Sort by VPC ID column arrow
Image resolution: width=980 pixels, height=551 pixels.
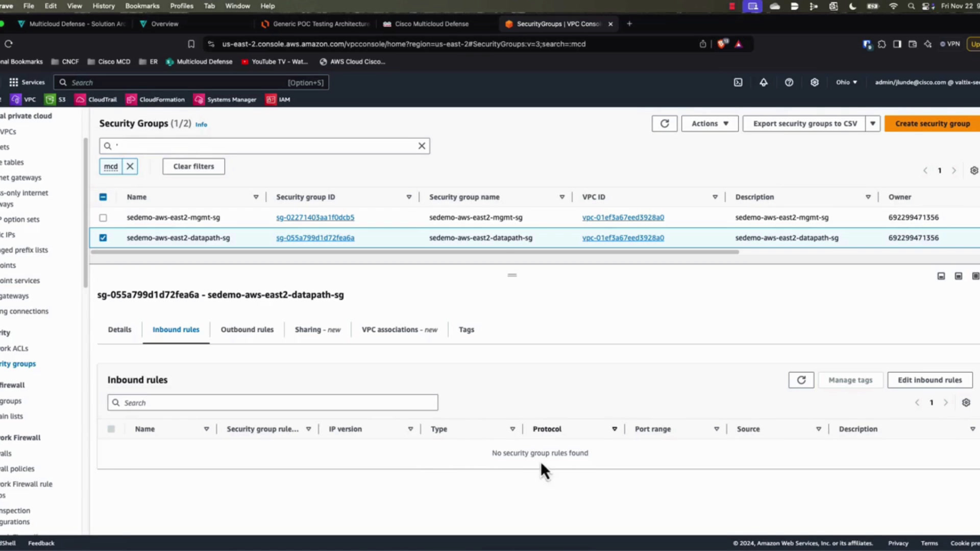[715, 197]
